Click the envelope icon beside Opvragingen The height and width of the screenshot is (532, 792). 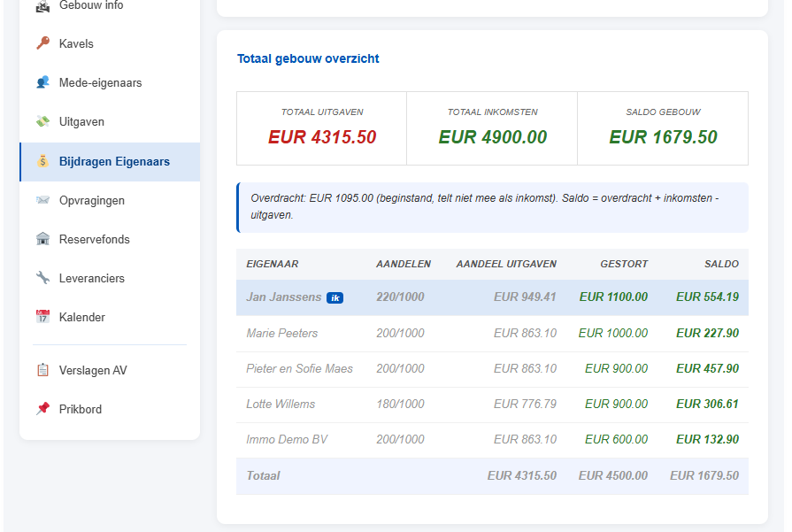[43, 200]
